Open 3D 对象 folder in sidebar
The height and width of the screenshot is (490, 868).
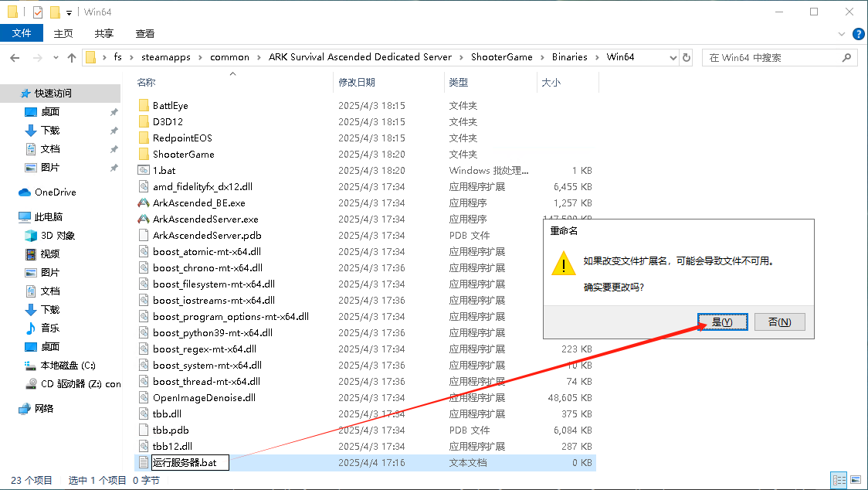point(58,236)
